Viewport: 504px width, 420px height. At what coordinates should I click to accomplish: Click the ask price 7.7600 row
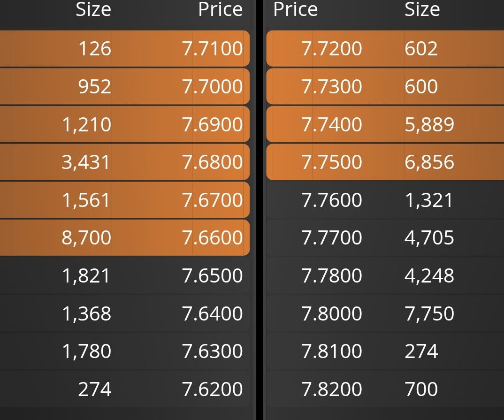[385, 200]
